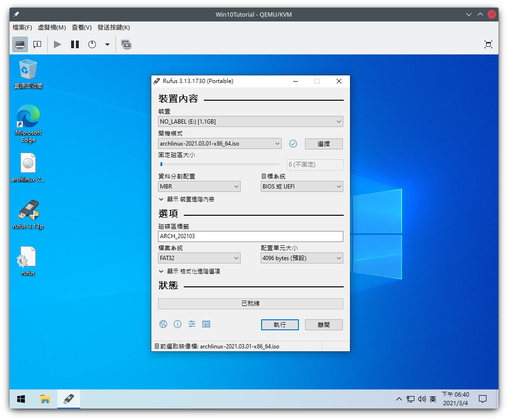Open the 虛擬機(M) menu
Screen dimensions: 508x420
coord(52,28)
